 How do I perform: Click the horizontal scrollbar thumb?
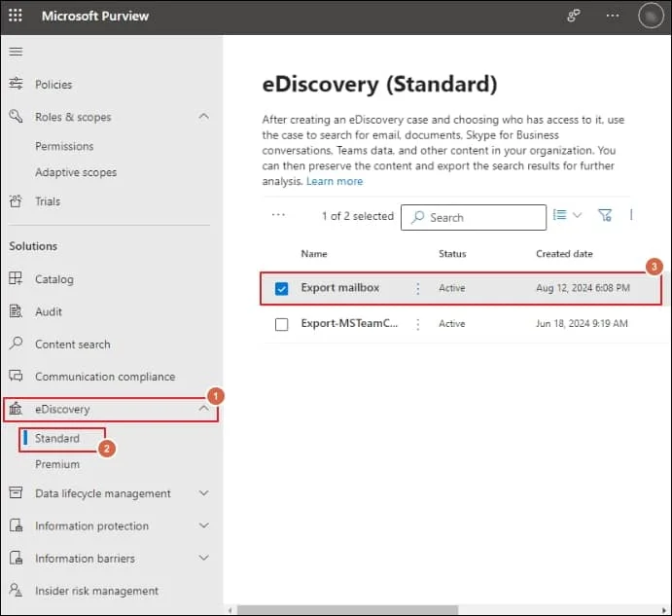(x=347, y=609)
